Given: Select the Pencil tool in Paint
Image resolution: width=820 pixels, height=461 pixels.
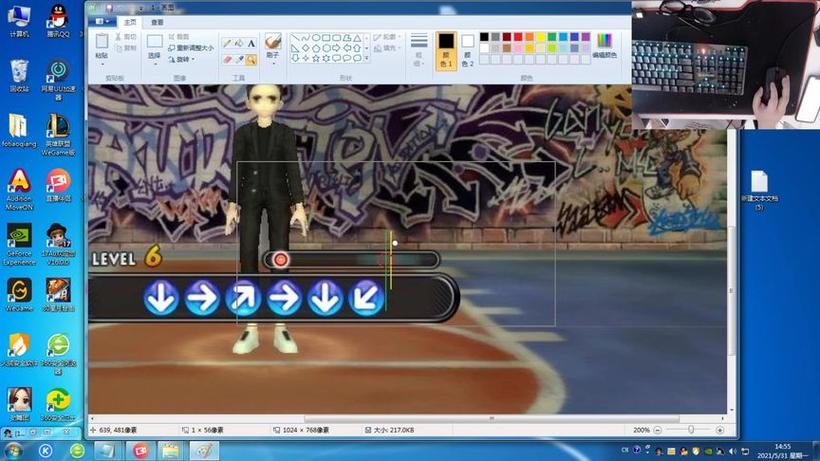Looking at the screenshot, I should coord(227,43).
